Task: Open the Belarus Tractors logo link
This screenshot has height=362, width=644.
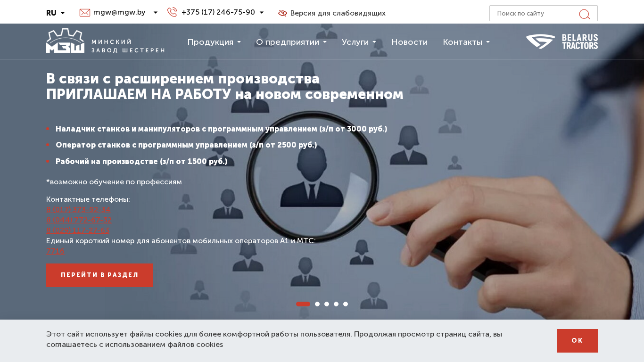Action: [x=562, y=41]
